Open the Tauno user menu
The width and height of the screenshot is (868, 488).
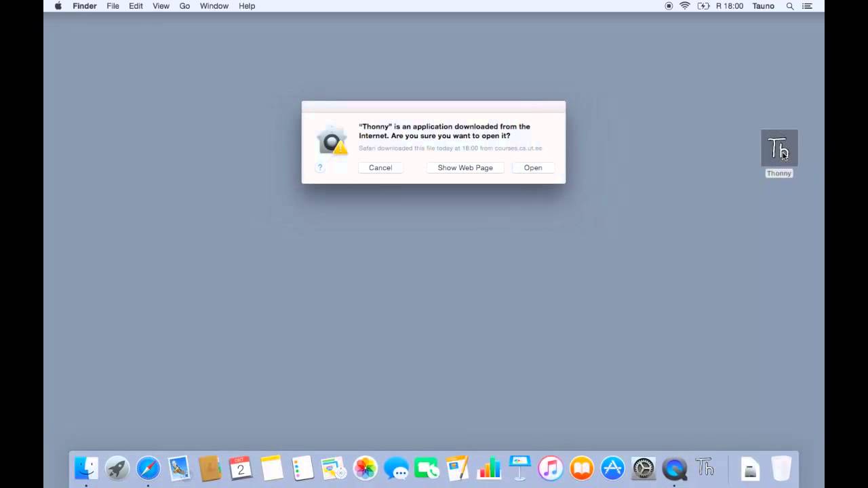(x=763, y=6)
